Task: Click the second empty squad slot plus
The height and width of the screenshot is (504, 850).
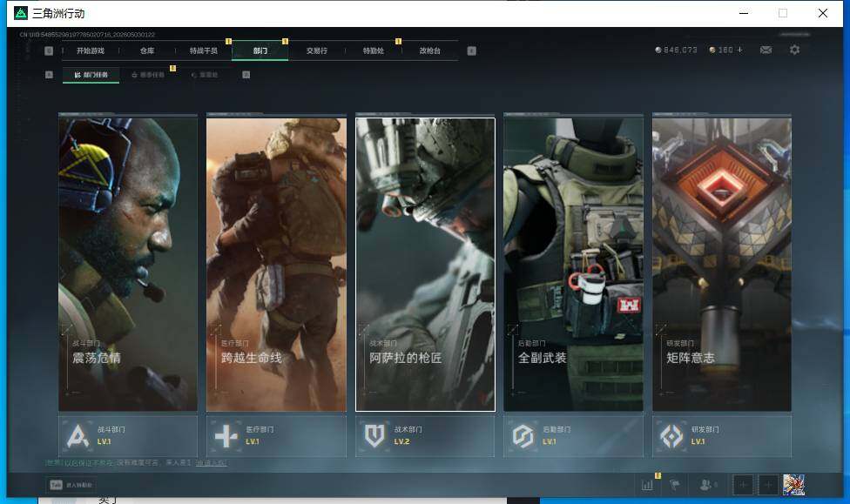Action: [x=768, y=485]
